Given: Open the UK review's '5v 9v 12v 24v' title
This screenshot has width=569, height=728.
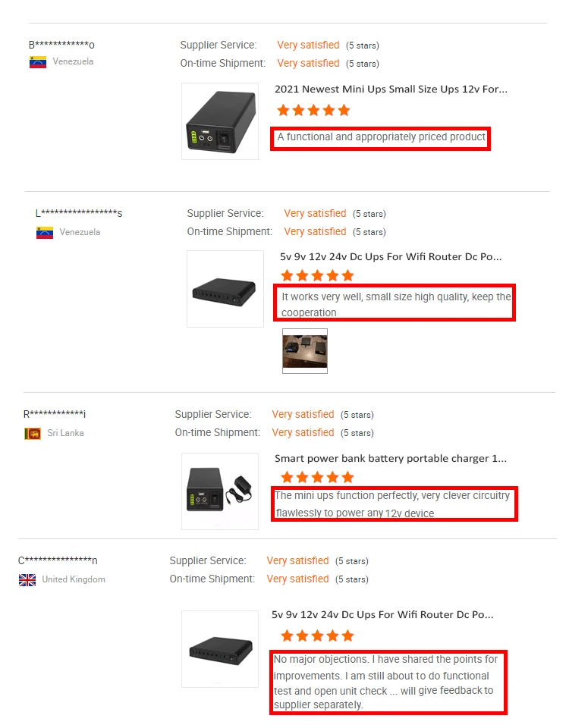Looking at the screenshot, I should coord(382,615).
